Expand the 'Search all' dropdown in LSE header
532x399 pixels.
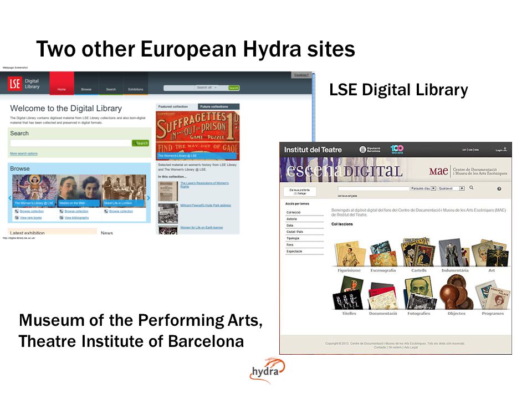(x=206, y=88)
